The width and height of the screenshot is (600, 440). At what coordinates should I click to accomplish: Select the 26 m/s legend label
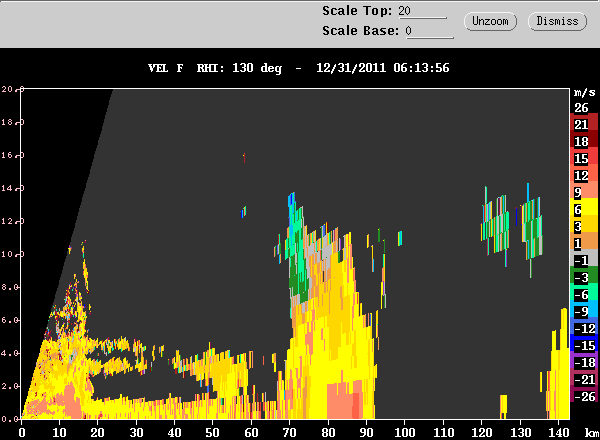click(x=581, y=108)
